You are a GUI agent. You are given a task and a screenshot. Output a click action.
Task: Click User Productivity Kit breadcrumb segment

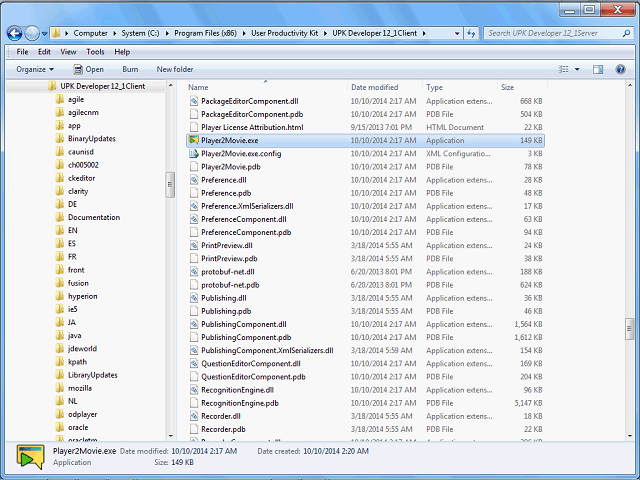(x=284, y=33)
